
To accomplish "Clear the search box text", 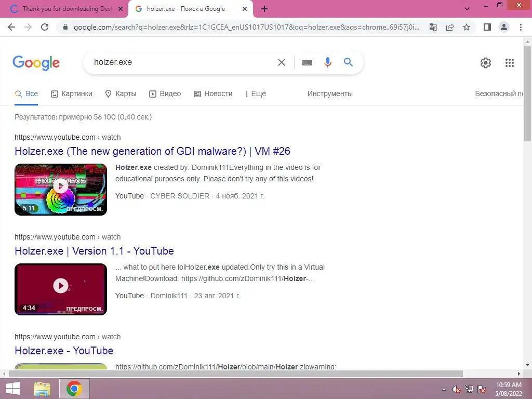I will [282, 62].
